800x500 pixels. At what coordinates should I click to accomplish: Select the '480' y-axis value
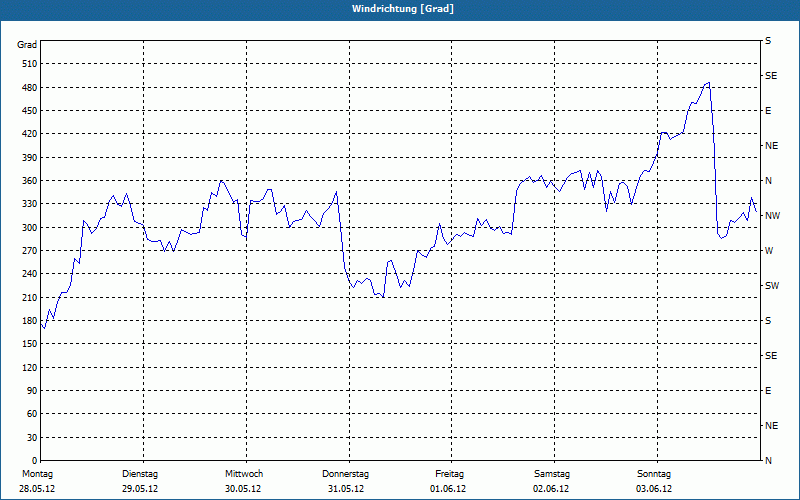(30, 88)
